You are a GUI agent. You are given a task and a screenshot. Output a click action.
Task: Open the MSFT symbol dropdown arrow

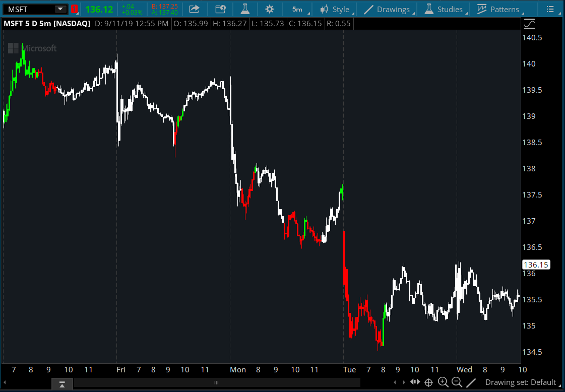[x=60, y=9]
